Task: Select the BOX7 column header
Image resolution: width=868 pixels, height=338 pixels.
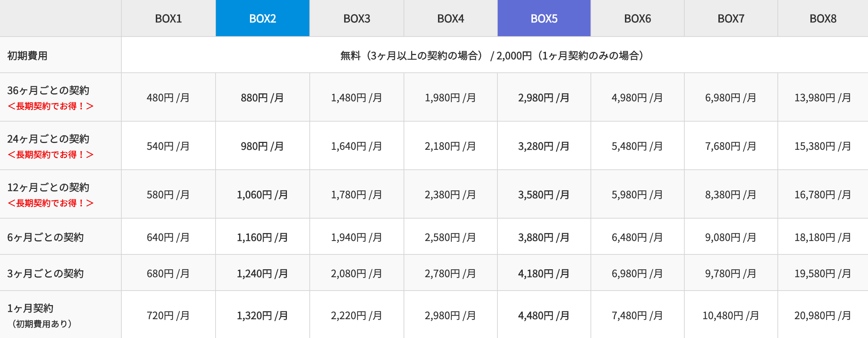Action: [731, 18]
